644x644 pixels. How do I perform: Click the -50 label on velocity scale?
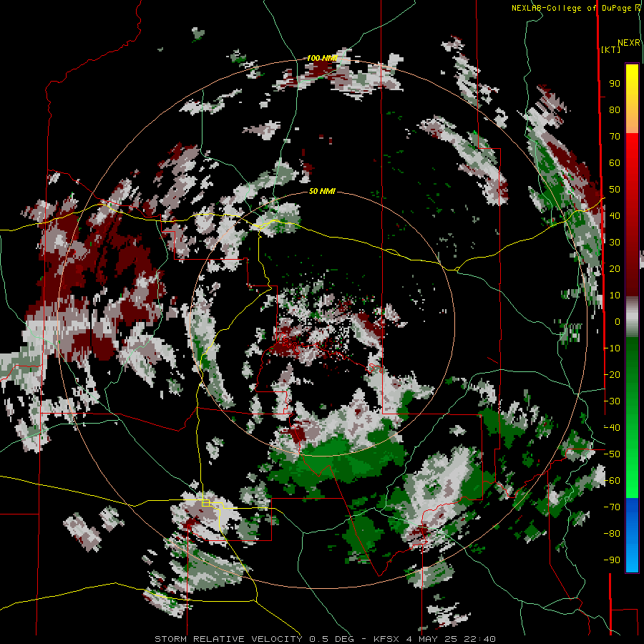point(613,454)
